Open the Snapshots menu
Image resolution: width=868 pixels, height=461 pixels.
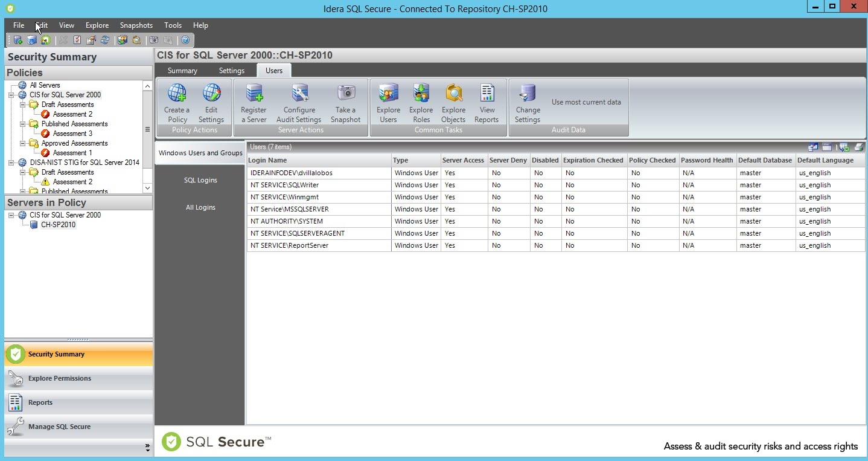(x=136, y=25)
